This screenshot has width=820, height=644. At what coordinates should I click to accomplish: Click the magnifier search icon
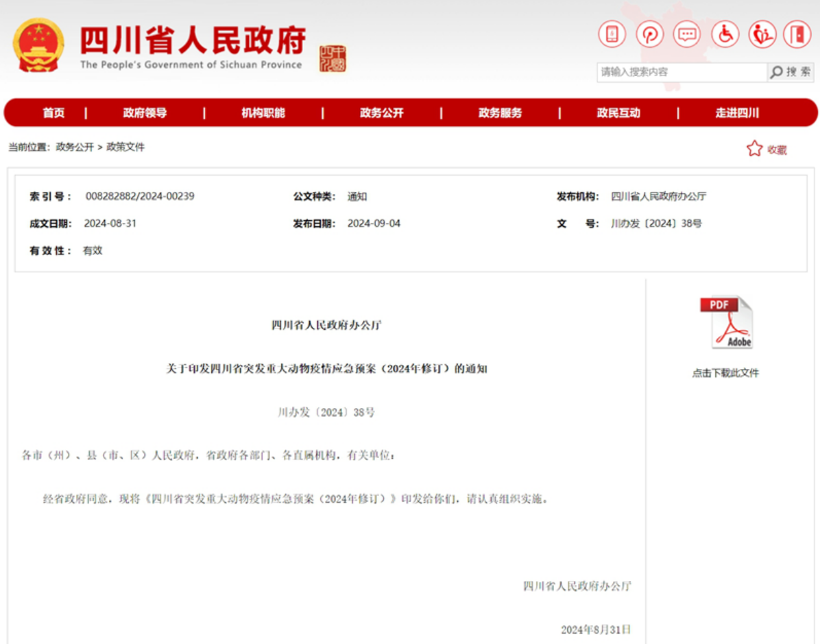[x=777, y=71]
